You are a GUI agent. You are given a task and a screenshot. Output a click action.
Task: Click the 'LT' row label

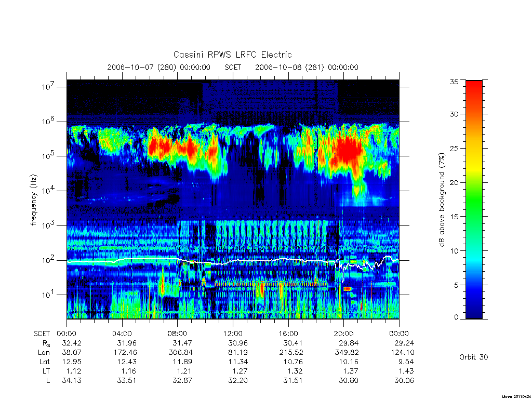(x=46, y=371)
